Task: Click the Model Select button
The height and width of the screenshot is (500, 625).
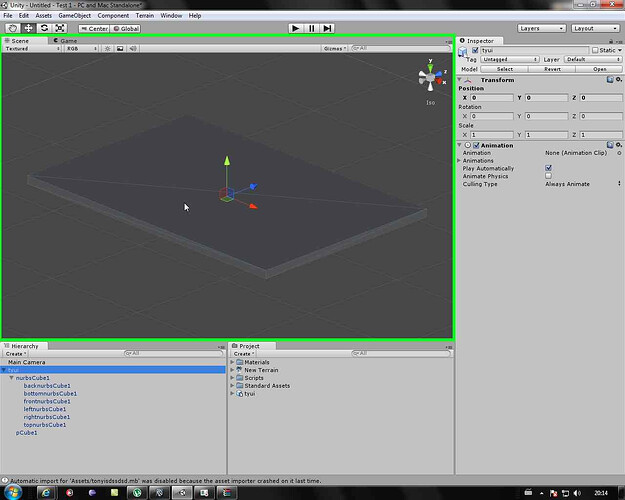Action: (505, 69)
